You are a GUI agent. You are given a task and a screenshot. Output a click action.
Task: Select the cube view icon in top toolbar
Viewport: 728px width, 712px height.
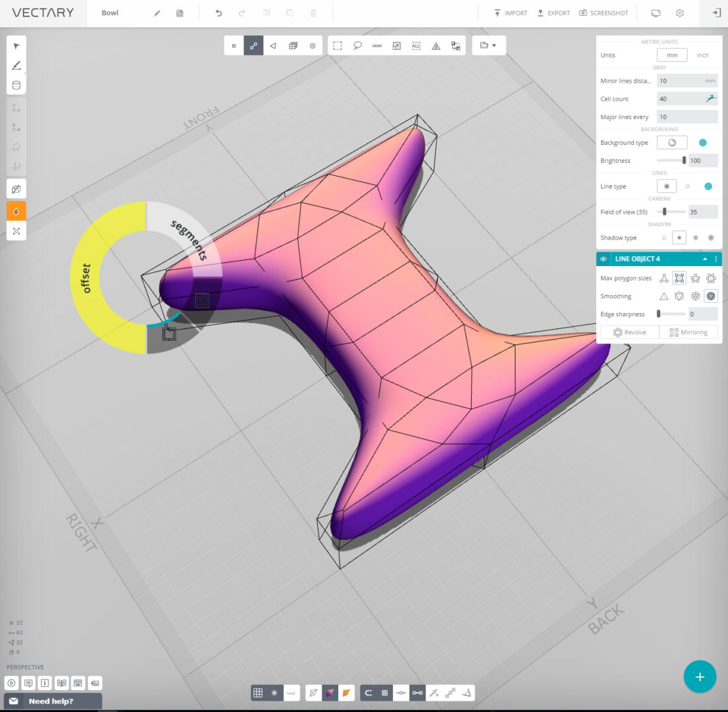[293, 45]
